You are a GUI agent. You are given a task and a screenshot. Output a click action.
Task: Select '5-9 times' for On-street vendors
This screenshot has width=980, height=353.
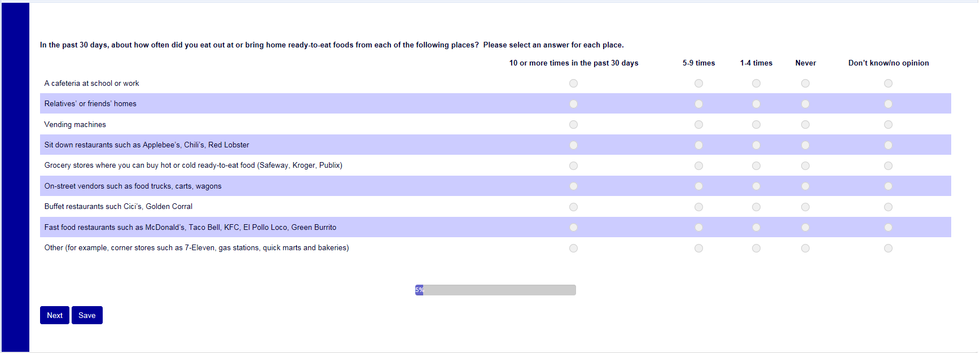[x=698, y=186]
